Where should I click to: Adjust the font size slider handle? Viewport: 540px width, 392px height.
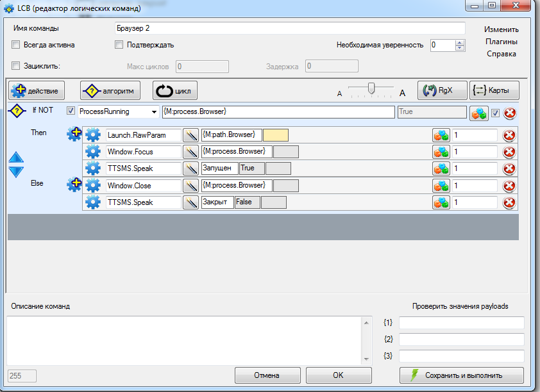[371, 88]
